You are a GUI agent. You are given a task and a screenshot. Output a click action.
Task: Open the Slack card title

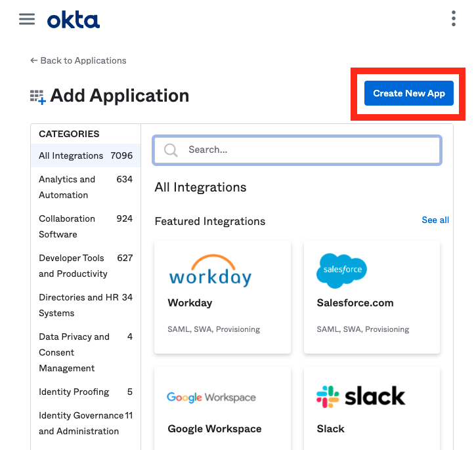tap(331, 429)
